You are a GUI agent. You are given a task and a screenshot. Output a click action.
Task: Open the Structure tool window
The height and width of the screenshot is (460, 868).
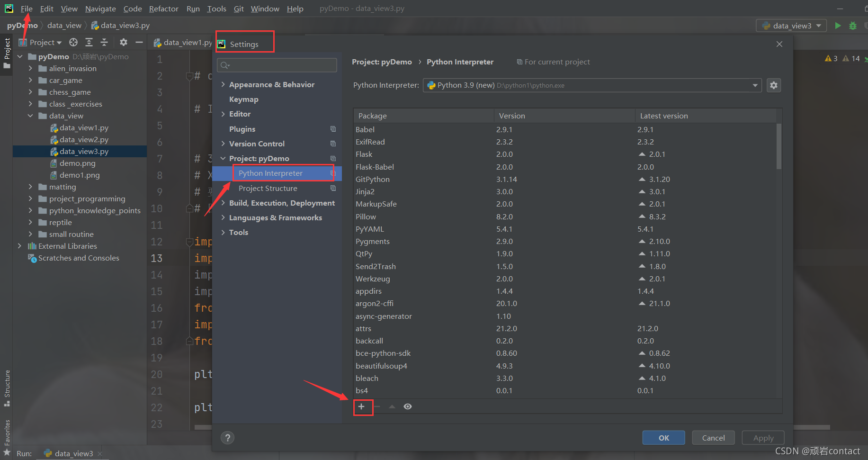[7, 388]
